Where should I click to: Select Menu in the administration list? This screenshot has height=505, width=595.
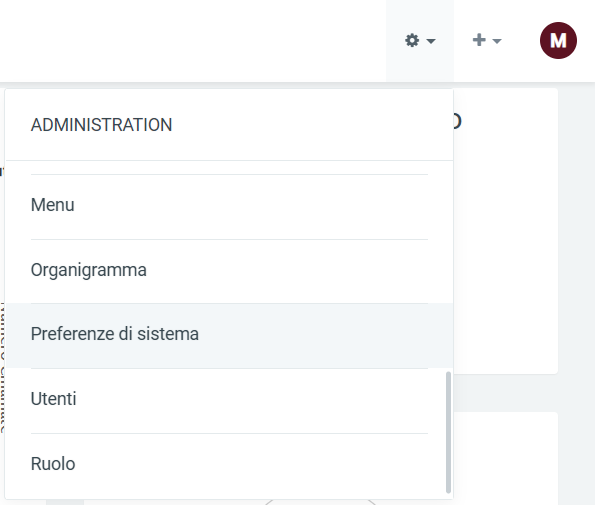[229, 207]
